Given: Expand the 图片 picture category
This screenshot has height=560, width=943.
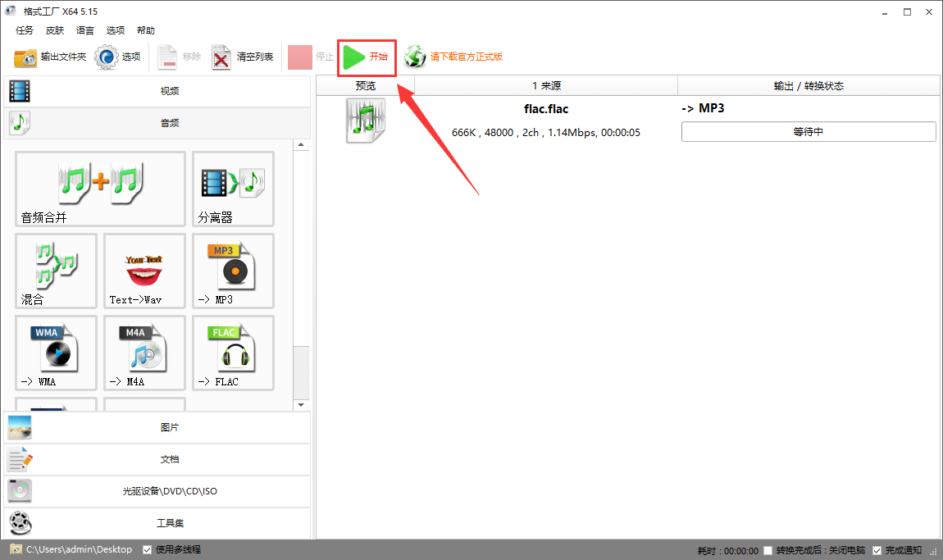Looking at the screenshot, I should 157,427.
